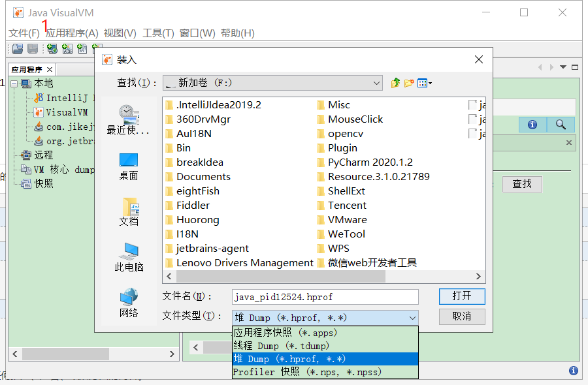The width and height of the screenshot is (588, 385).
Task: Click the blue info icon button
Action: pos(532,125)
